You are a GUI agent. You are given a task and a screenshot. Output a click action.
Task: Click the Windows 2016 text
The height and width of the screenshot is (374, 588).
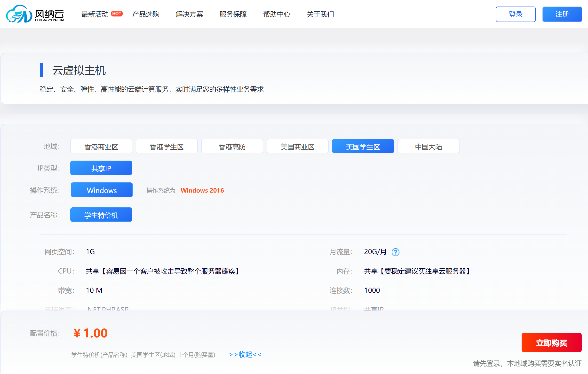[202, 191]
